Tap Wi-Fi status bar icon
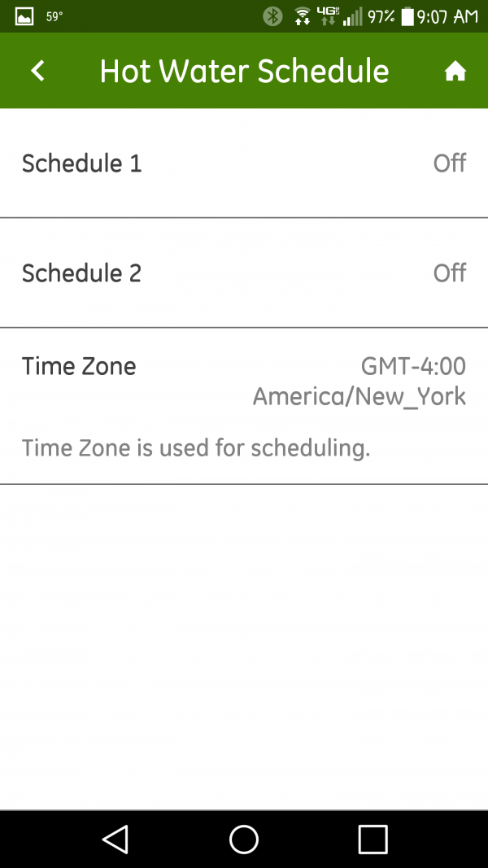 point(302,16)
